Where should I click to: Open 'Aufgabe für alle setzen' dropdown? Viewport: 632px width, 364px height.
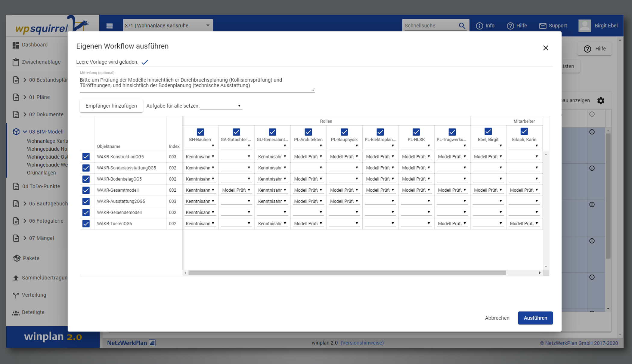coord(221,106)
